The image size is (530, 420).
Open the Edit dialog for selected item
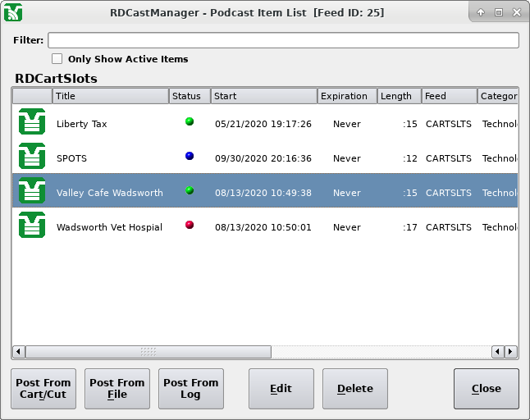point(281,388)
